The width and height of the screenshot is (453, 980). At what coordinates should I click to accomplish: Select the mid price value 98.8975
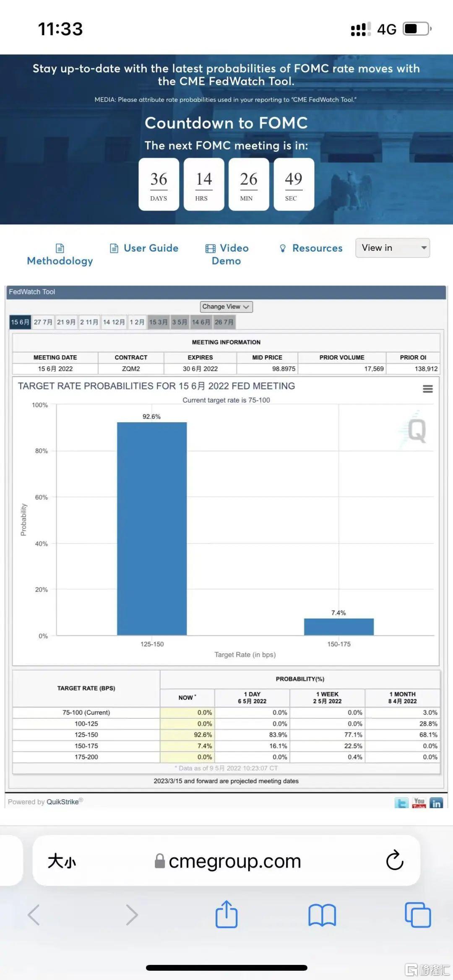(x=284, y=369)
